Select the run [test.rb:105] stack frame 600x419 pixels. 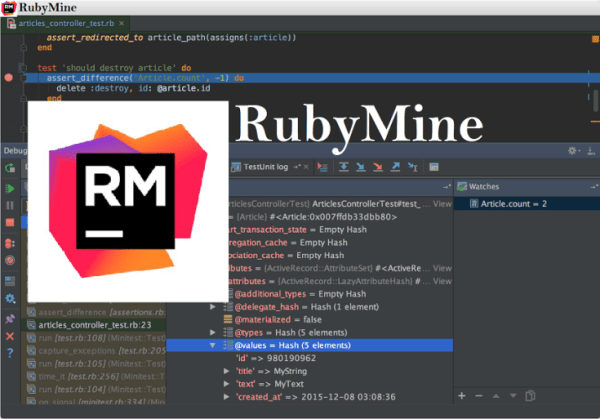pyautogui.click(x=94, y=364)
